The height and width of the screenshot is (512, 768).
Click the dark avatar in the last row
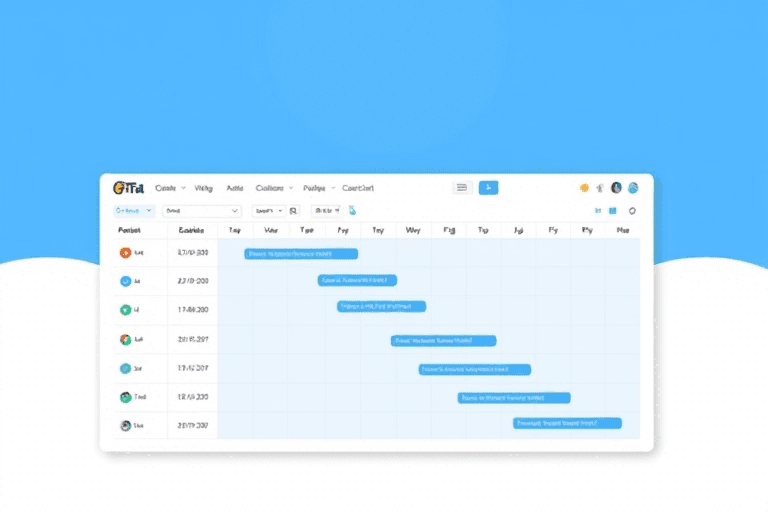click(x=125, y=425)
